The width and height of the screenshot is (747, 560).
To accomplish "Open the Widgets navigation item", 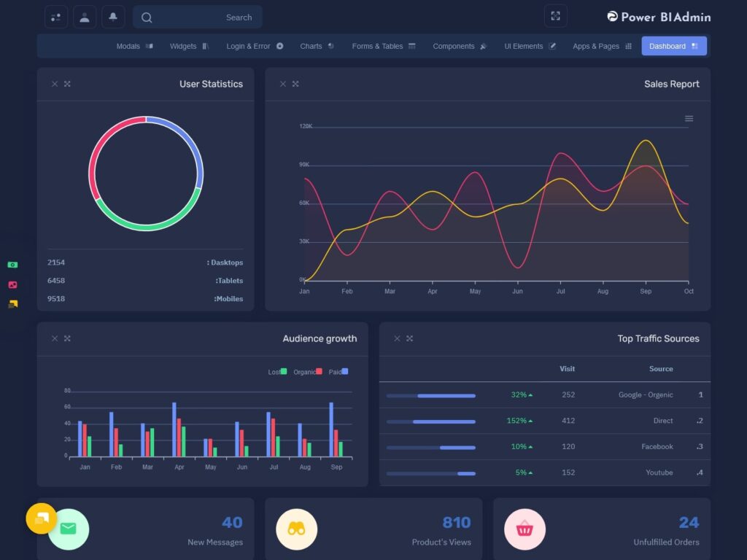I will 189,46.
